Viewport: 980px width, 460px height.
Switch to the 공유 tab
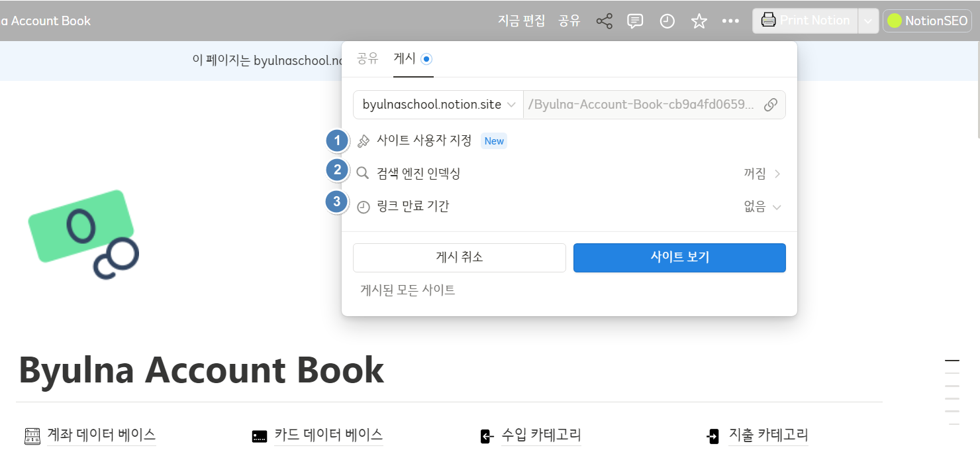[x=368, y=58]
